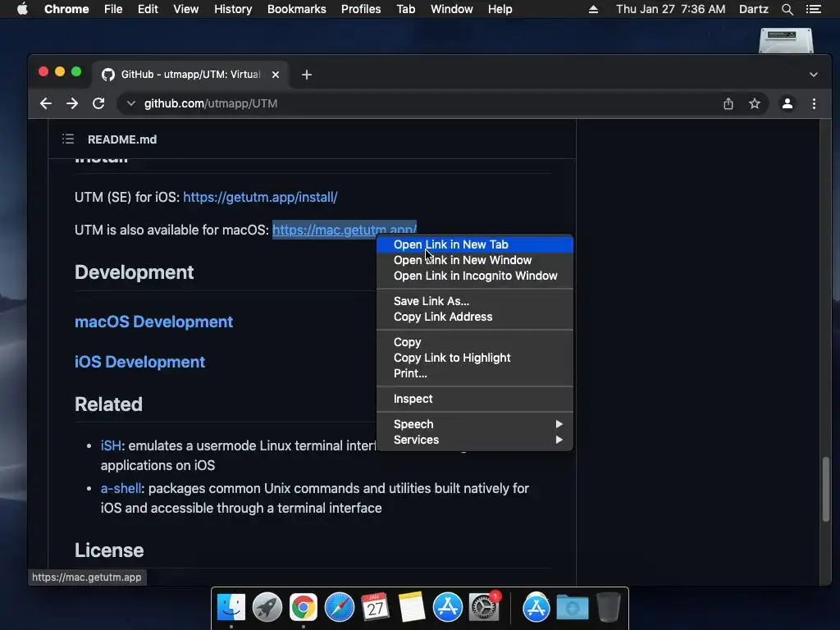Open the site information dropdown in address bar

(x=130, y=103)
